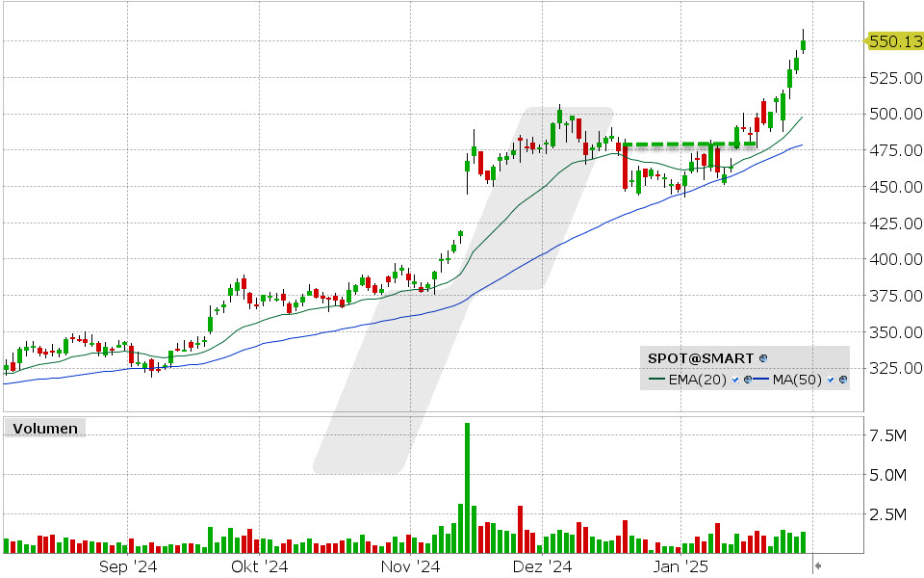
Task: Click the 350.00 price axis label
Action: pyautogui.click(x=896, y=332)
